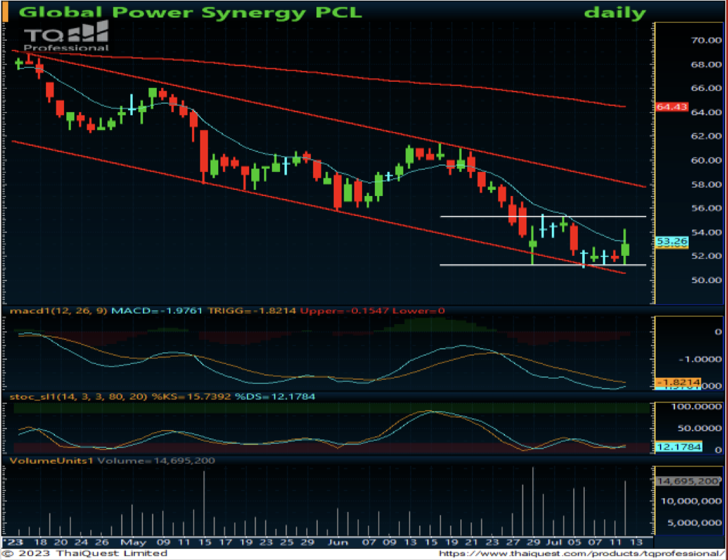Click the cyan 53.26 last price tag

(672, 241)
